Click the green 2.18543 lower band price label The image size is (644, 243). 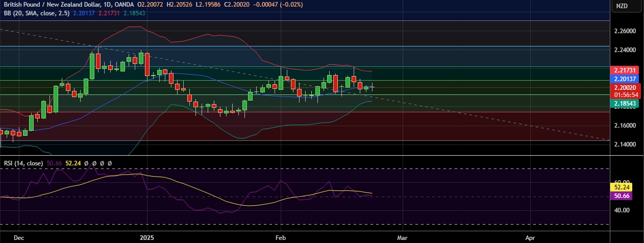click(x=625, y=103)
